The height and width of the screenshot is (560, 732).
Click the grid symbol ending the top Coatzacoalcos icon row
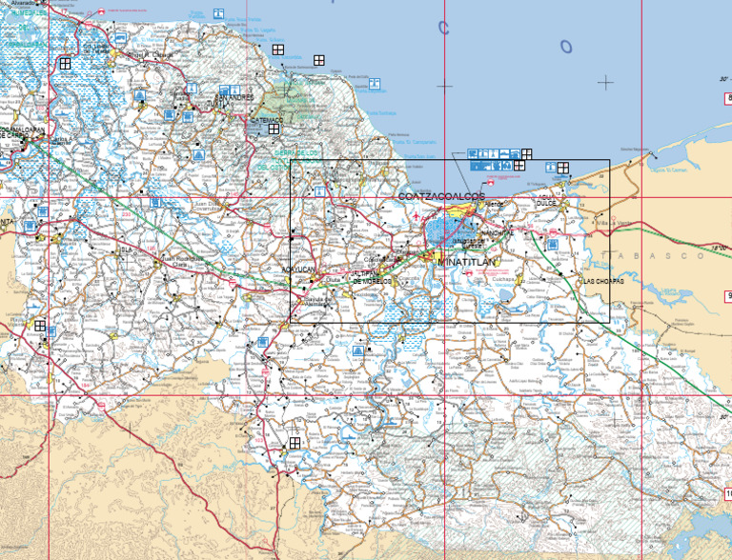click(526, 154)
